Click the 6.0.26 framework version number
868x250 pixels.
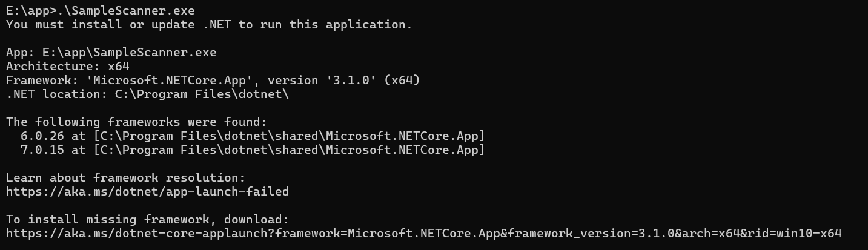click(x=42, y=136)
